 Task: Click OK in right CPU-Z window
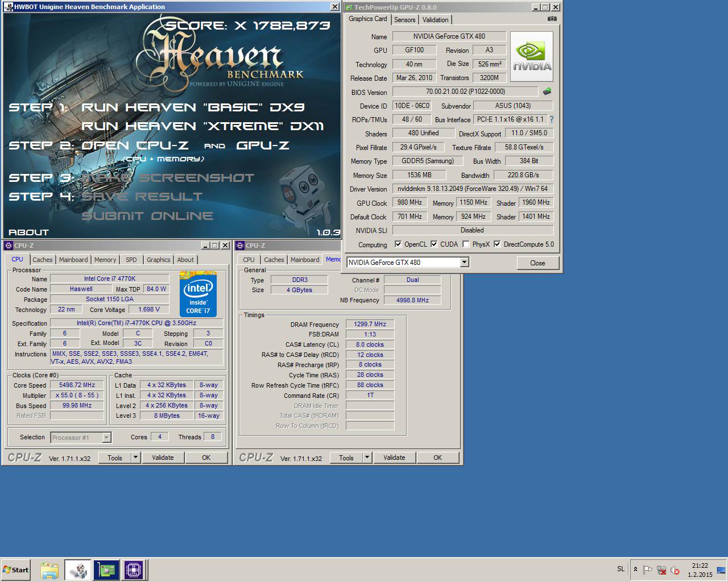[x=437, y=458]
